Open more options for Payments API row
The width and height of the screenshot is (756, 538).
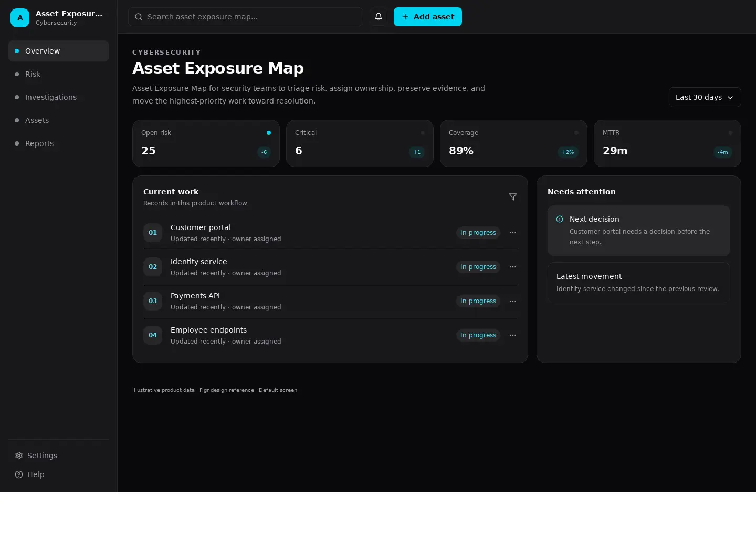pos(513,301)
